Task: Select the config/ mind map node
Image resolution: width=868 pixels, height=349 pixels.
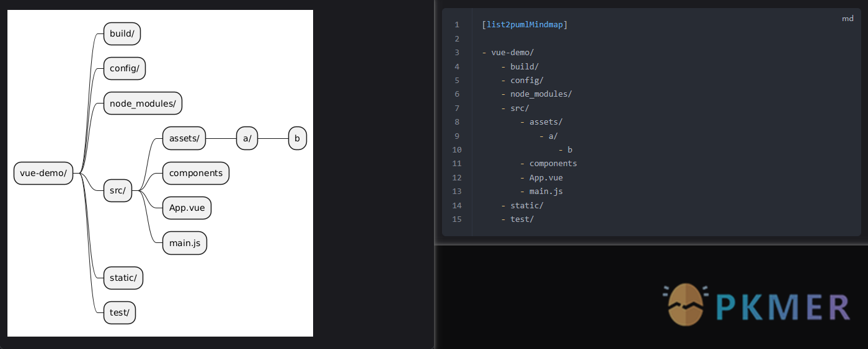Action: (125, 68)
